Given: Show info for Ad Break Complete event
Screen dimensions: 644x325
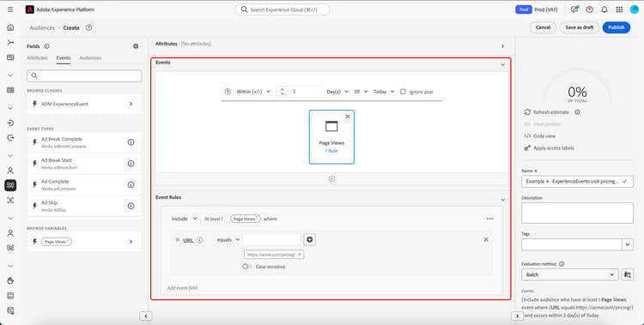Looking at the screenshot, I should [x=131, y=142].
